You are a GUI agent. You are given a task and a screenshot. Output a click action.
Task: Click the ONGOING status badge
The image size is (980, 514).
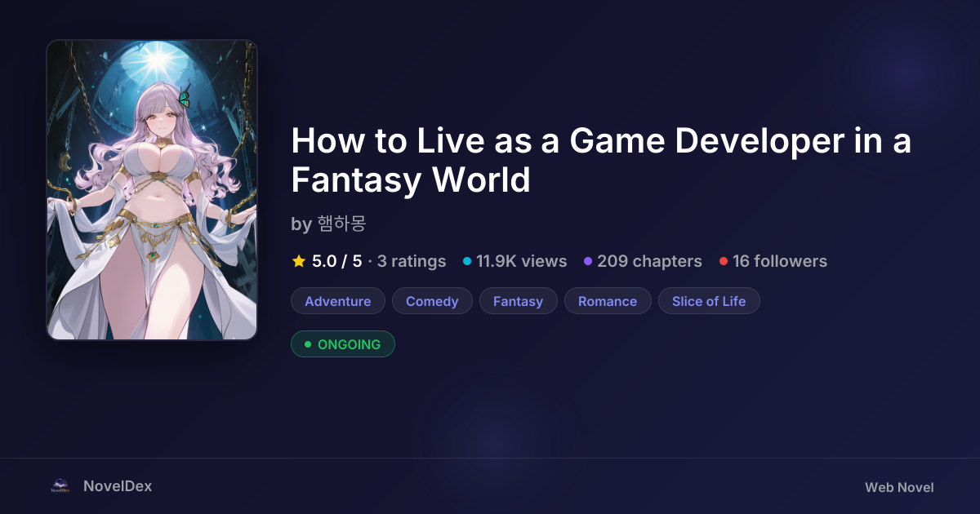click(x=343, y=344)
